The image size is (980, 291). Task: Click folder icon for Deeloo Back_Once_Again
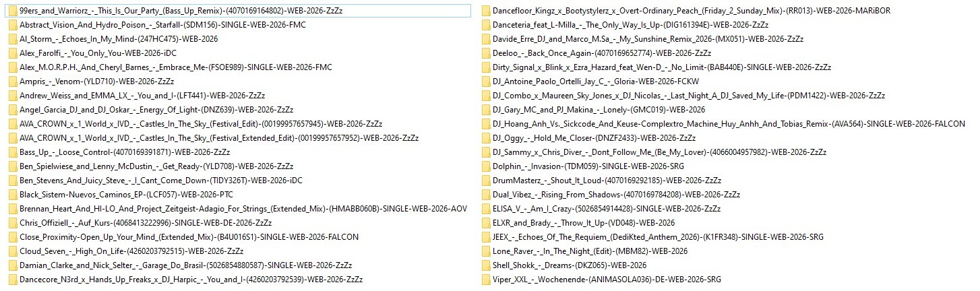(x=486, y=53)
